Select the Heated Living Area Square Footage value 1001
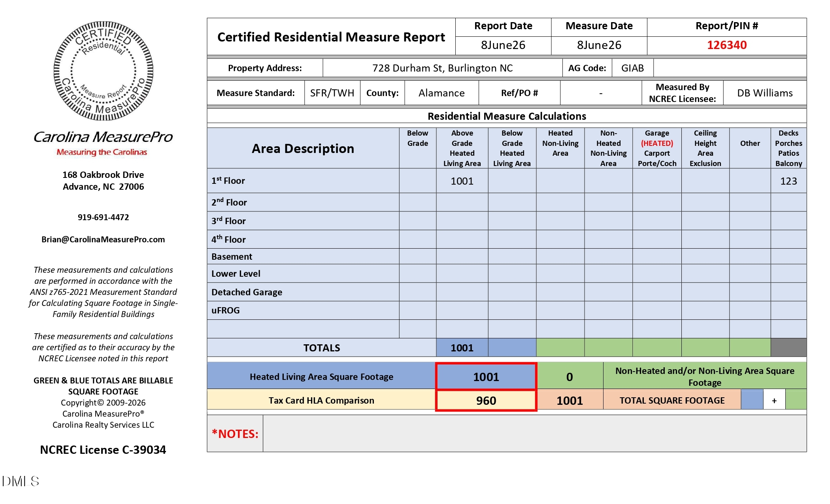This screenshot has width=830, height=504. point(486,377)
